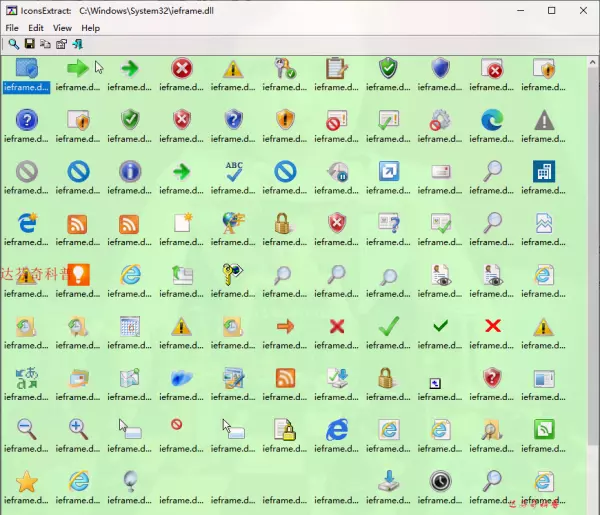Image resolution: width=600 pixels, height=515 pixels.
Task: Click the Exit toolbar button
Action: pyautogui.click(x=77, y=44)
